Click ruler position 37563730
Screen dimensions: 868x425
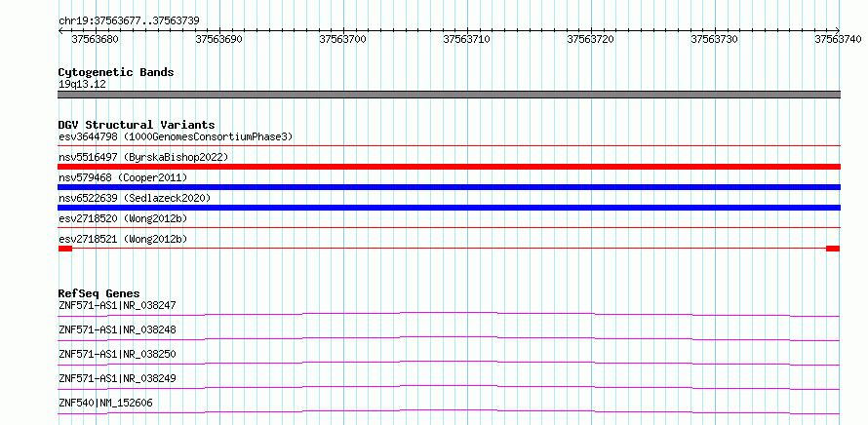click(x=715, y=39)
